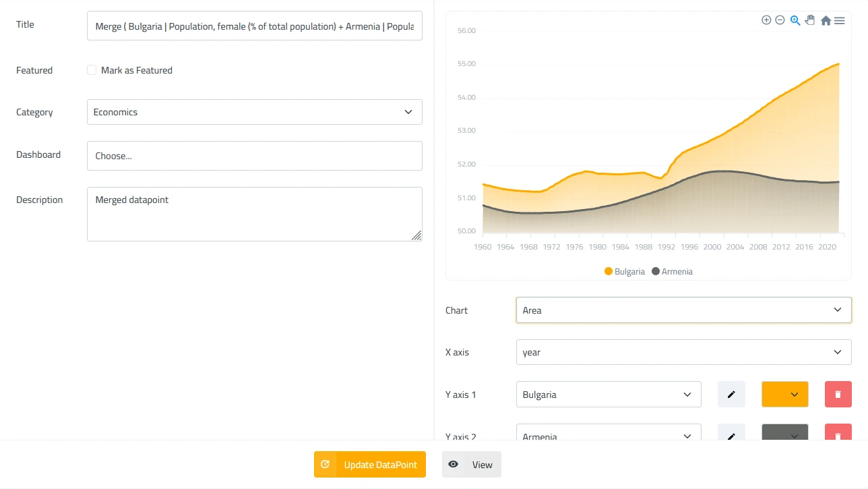Viewport: 868px width, 489px height.
Task: Open the Y axis 1 Bulgaria dropdown
Action: (608, 395)
